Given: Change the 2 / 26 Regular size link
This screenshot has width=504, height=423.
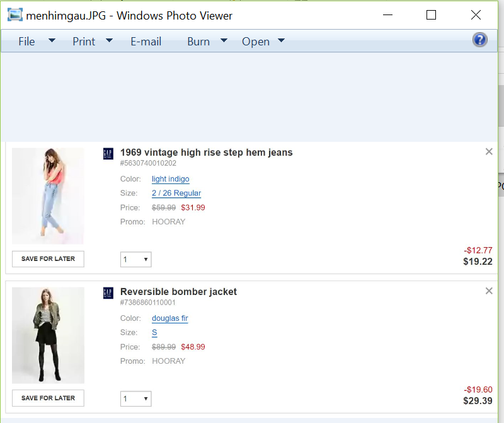Looking at the screenshot, I should (x=176, y=193).
